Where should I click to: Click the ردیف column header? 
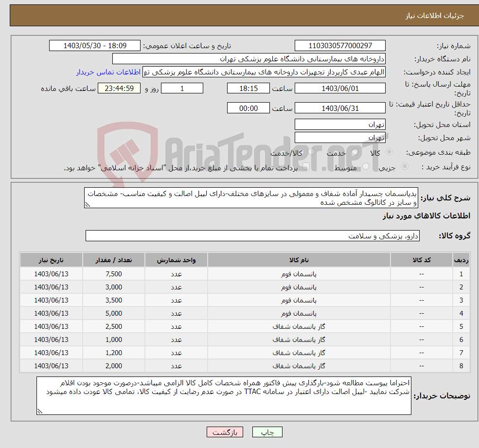(x=461, y=260)
